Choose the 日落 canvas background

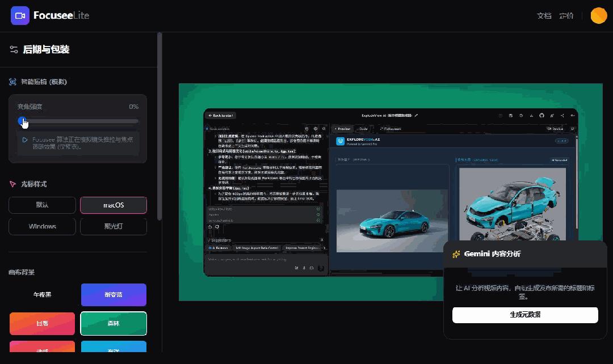click(42, 323)
